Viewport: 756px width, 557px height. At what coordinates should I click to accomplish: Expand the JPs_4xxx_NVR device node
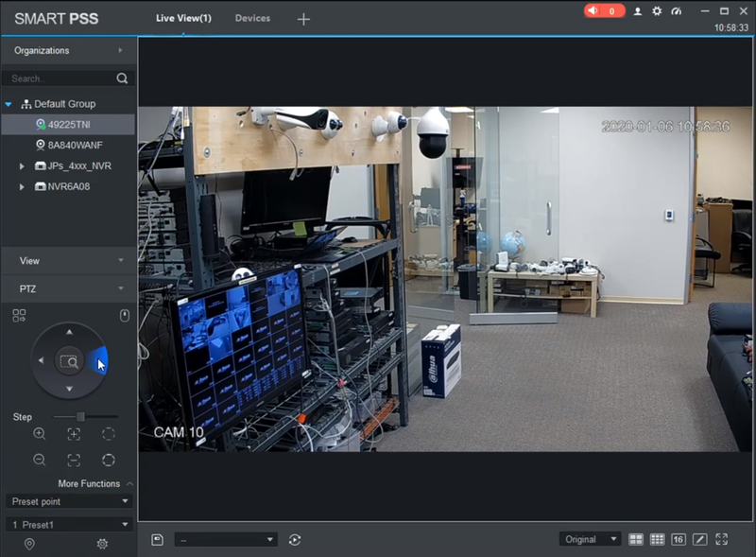click(23, 166)
